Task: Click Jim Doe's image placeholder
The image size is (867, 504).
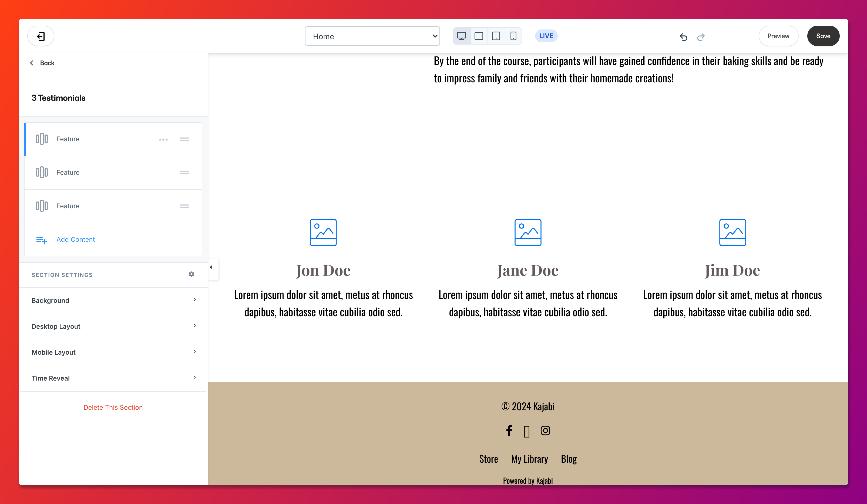Action: (732, 233)
